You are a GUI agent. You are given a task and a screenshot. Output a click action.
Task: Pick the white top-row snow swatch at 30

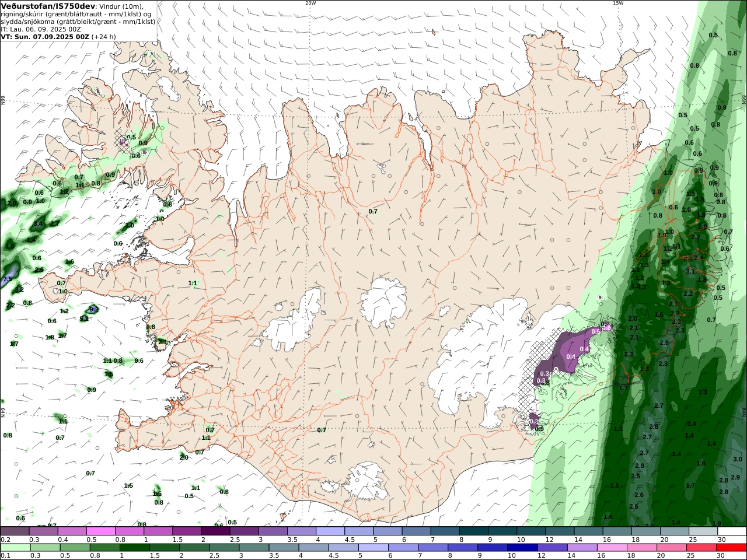[732, 531]
